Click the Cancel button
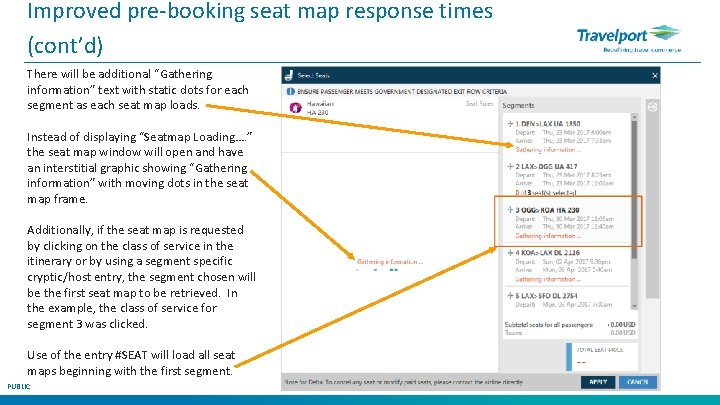Viewport: 720px width, 405px height. [x=638, y=382]
